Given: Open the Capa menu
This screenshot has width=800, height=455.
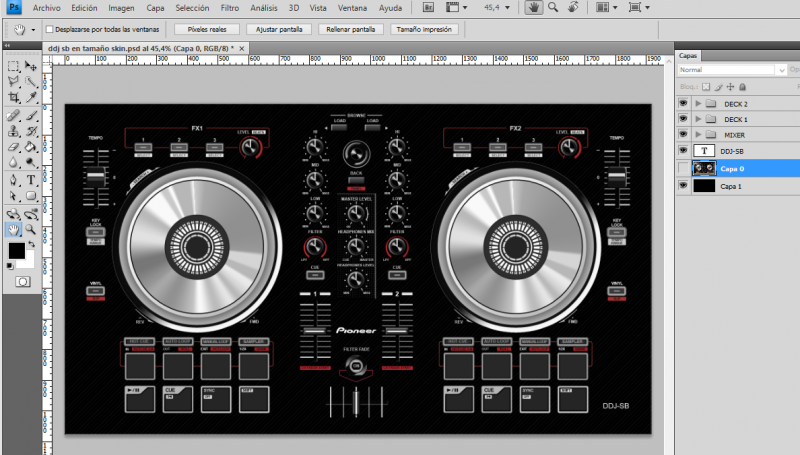Looking at the screenshot, I should (x=155, y=8).
